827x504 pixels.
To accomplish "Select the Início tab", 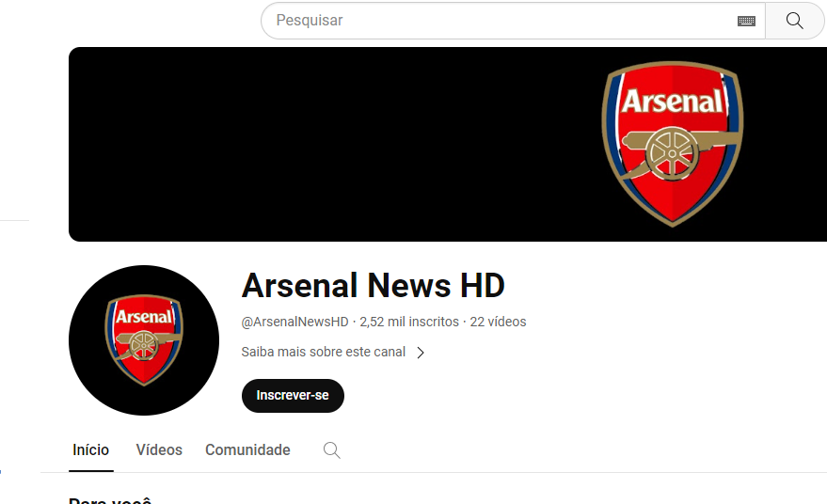I will tap(90, 449).
